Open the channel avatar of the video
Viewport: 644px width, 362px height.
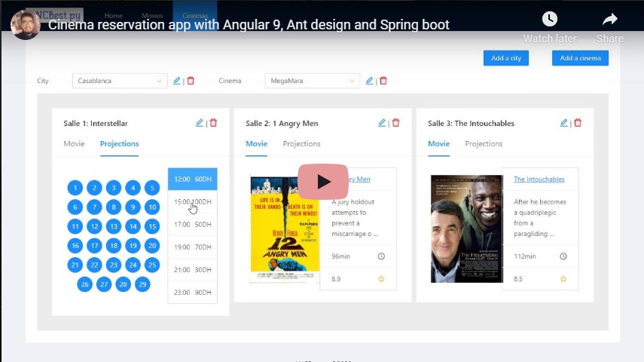[x=26, y=25]
